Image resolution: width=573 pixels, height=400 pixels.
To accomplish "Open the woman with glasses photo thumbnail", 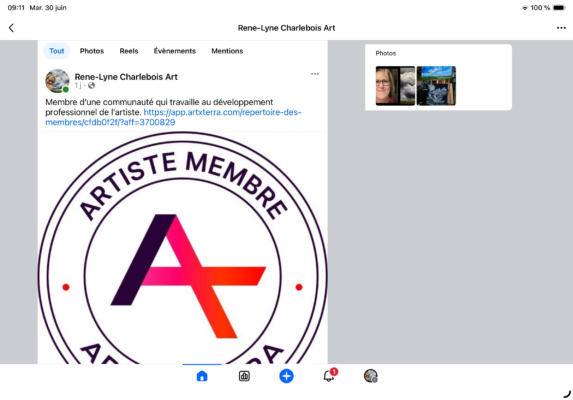I will 395,86.
